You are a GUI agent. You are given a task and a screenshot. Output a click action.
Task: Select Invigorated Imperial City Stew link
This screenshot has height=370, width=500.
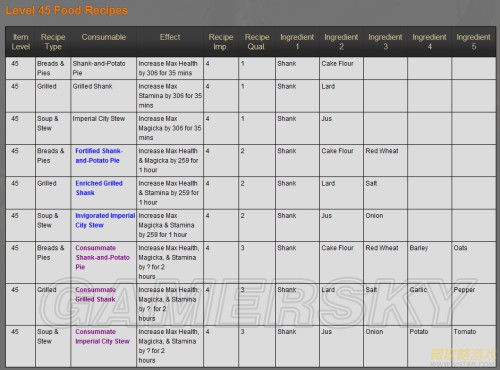click(105, 220)
